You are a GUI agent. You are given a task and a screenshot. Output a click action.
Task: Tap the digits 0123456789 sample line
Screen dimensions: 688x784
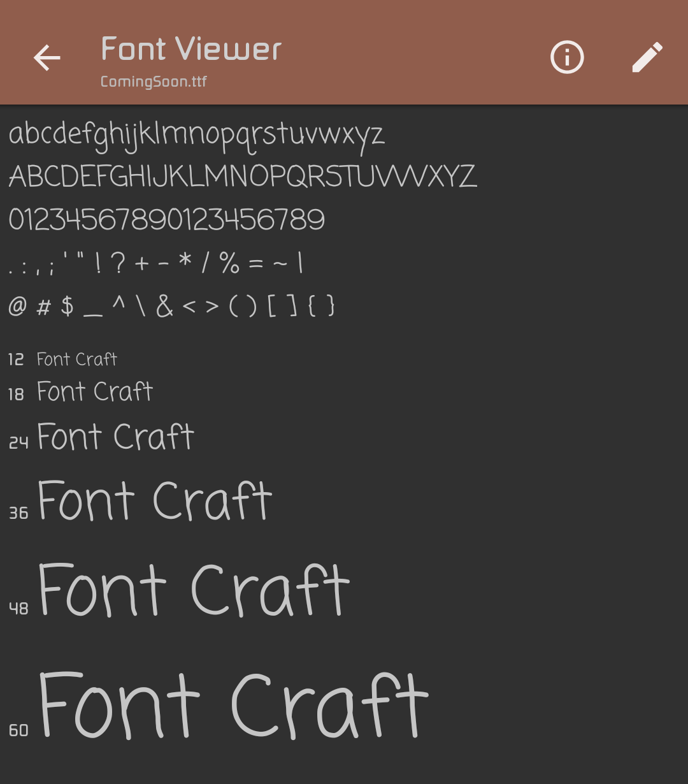167,220
